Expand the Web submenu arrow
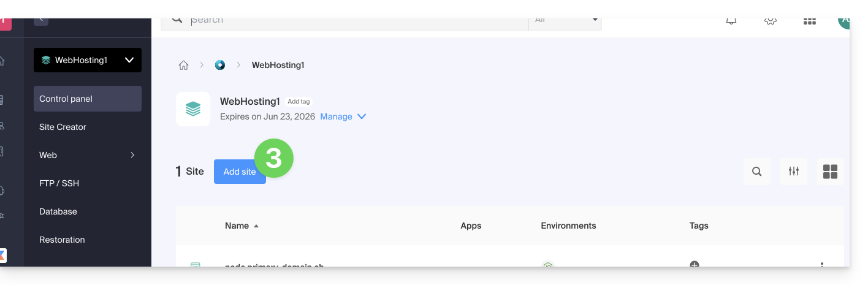 (132, 155)
